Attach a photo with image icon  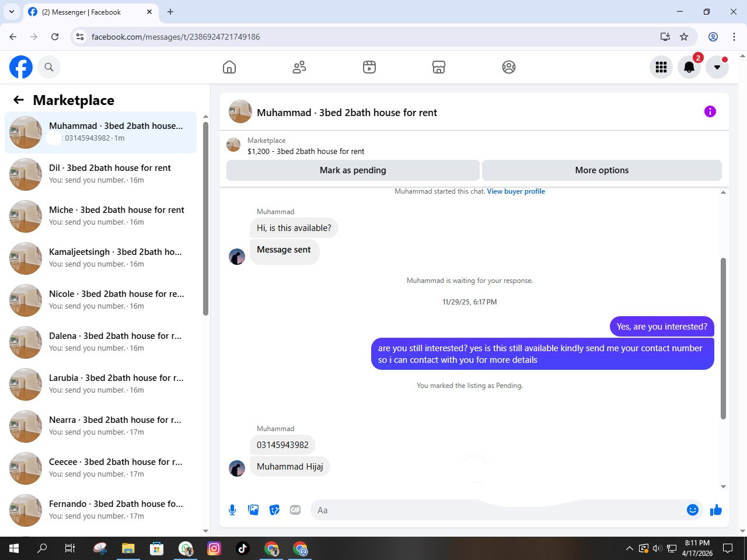coord(253,510)
